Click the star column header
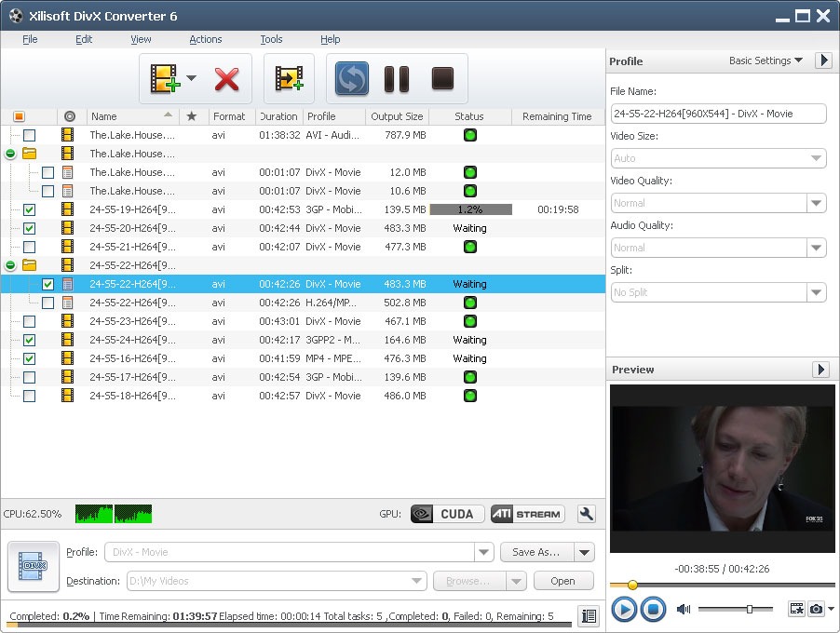The width and height of the screenshot is (840, 633). point(191,116)
